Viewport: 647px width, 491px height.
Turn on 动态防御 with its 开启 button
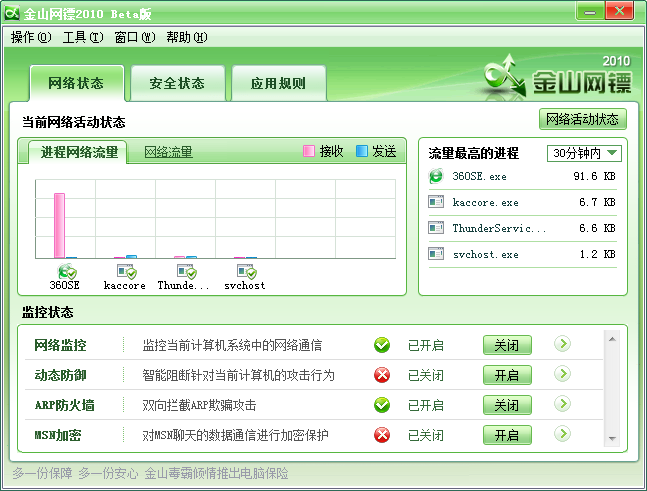click(x=507, y=375)
